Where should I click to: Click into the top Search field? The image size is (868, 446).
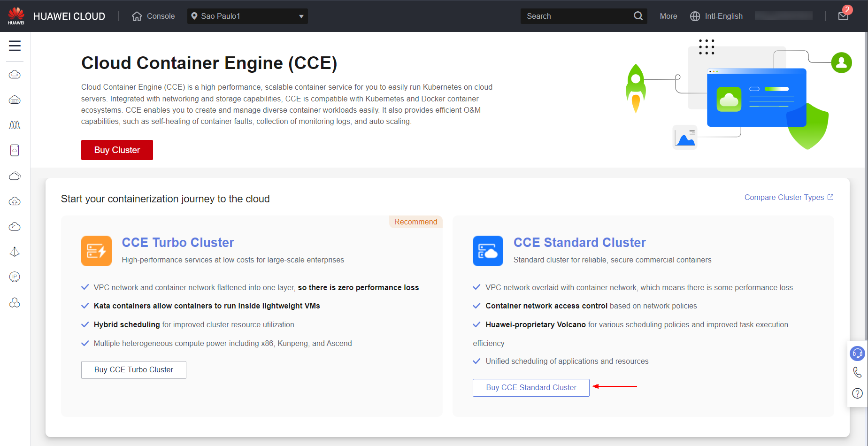pos(577,16)
